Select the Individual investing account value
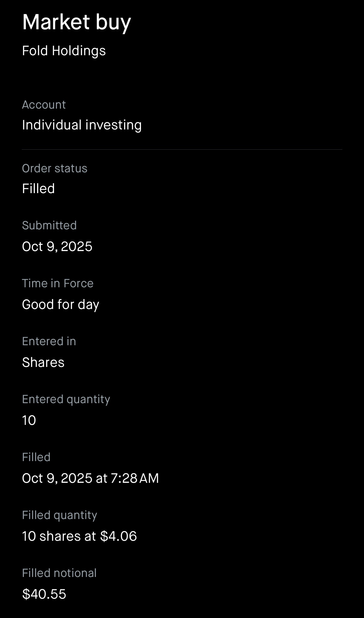 tap(82, 125)
